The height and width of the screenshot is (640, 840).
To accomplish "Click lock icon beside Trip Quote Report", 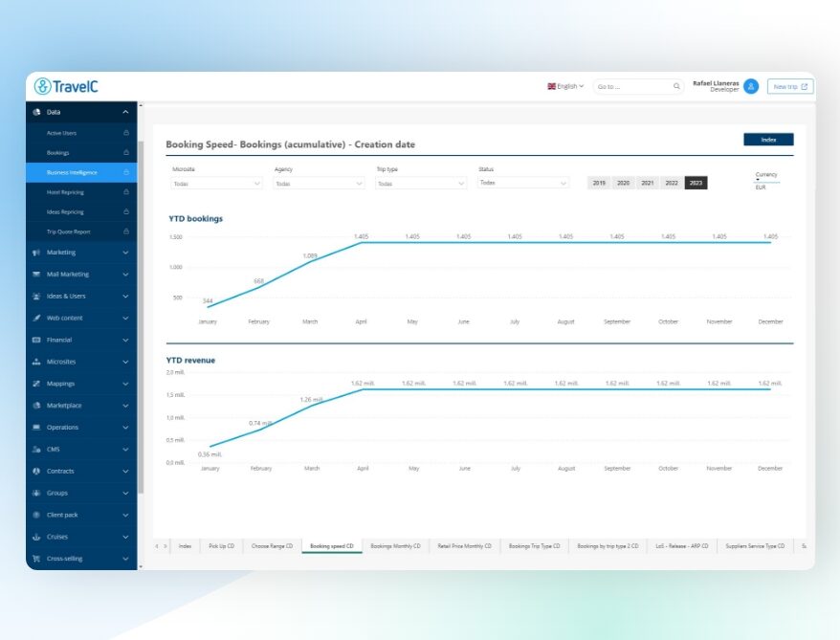I will (126, 232).
